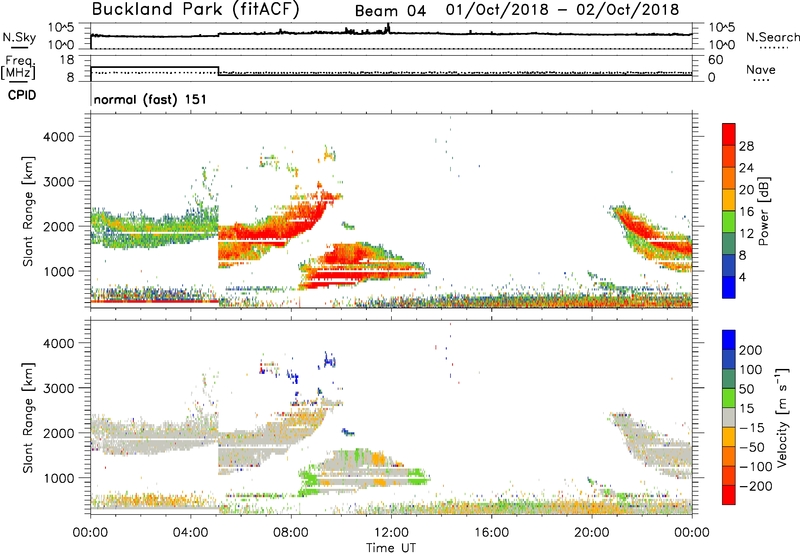
Task: Click the power panel Slant Range [km] label
Action: click(28, 211)
